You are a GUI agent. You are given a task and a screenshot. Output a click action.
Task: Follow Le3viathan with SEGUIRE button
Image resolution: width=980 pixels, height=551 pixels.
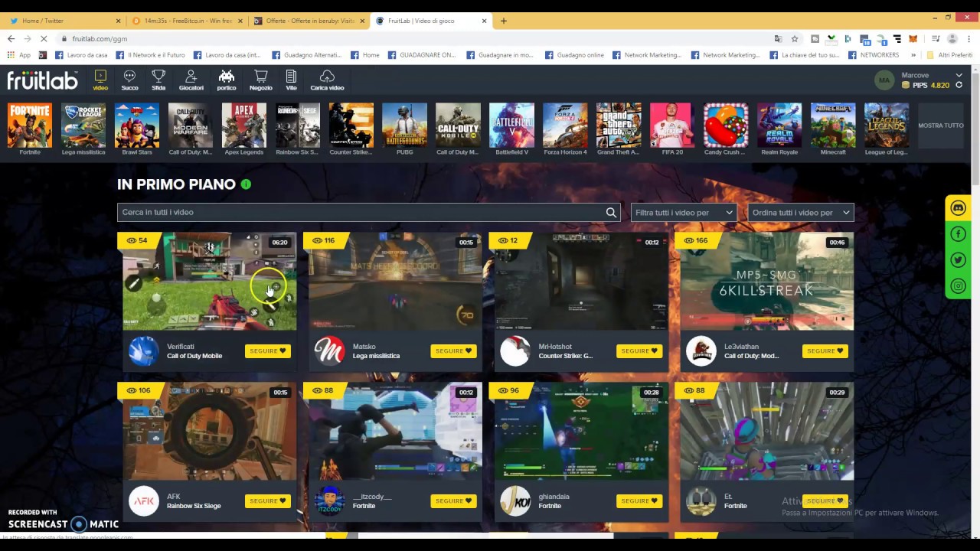coord(825,351)
